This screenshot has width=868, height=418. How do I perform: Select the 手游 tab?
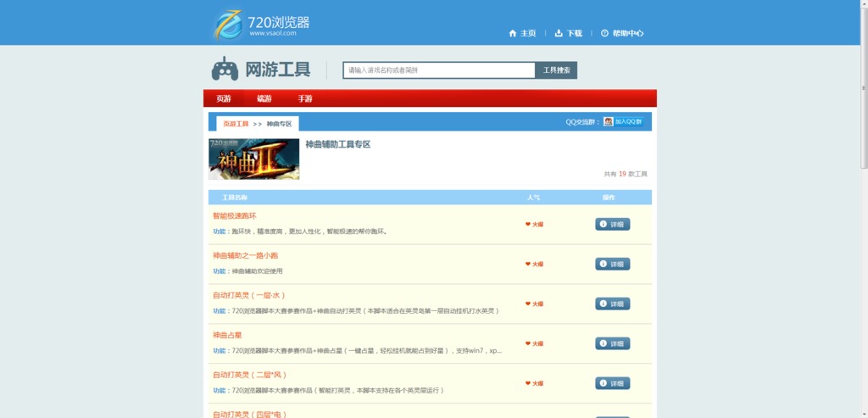point(305,99)
